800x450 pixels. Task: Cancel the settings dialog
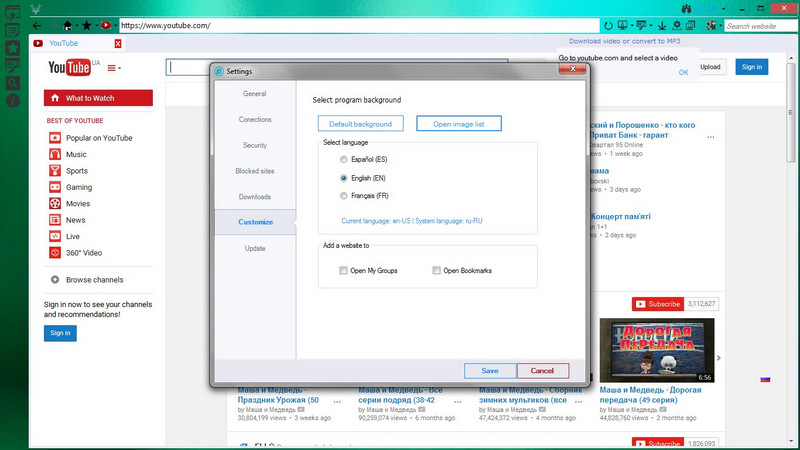(x=542, y=371)
